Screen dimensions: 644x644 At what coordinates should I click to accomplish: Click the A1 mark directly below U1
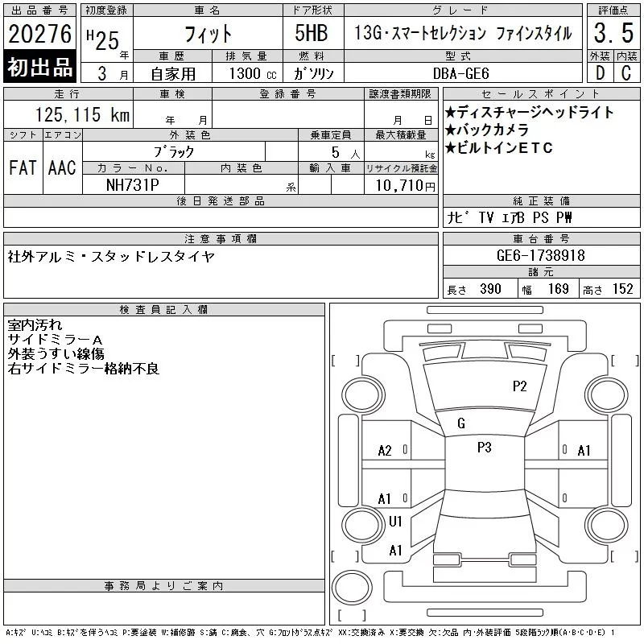tap(395, 551)
